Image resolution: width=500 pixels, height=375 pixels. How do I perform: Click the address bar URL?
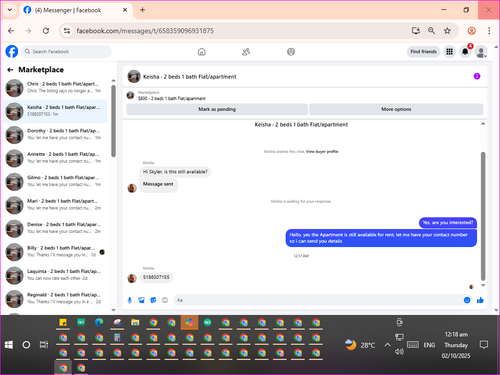point(145,31)
